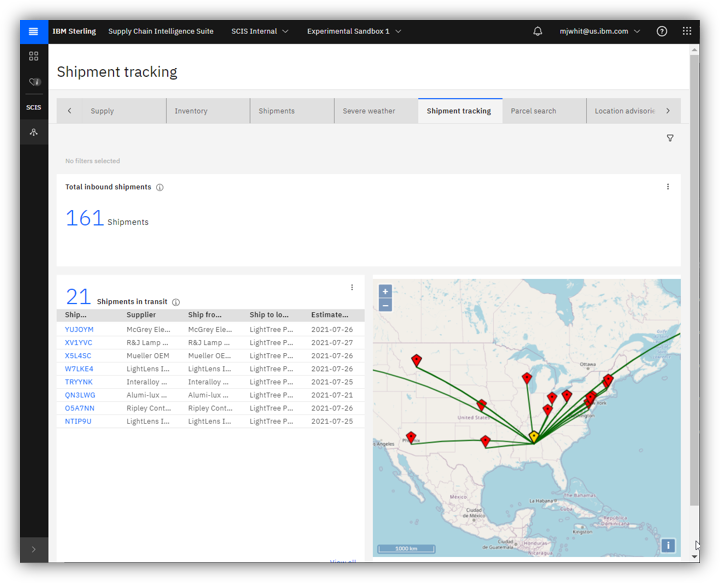
Task: Click the 161 total shipments number
Action: click(84, 218)
